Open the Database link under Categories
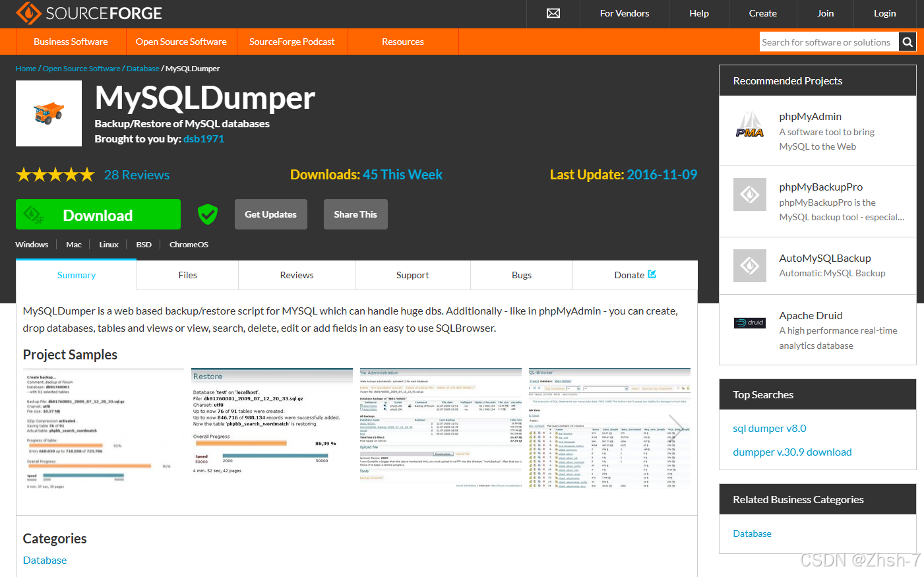The height and width of the screenshot is (577, 924). [x=45, y=560]
